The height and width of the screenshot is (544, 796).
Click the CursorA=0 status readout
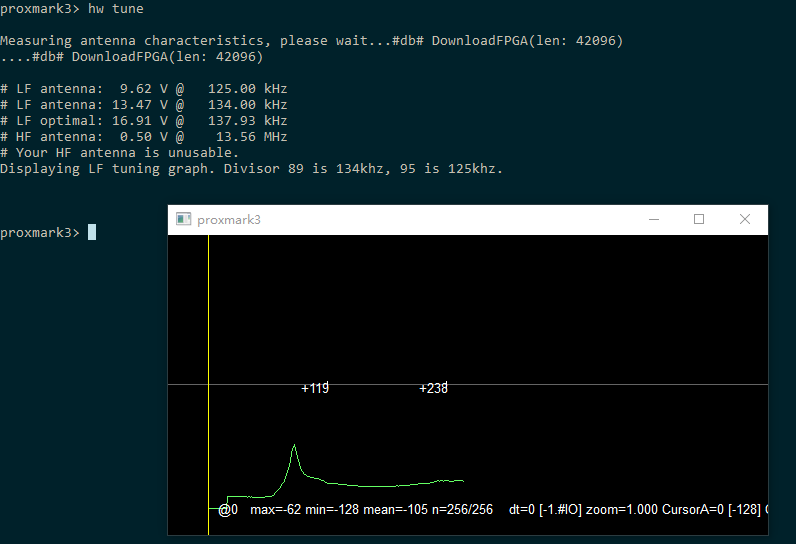(697, 510)
